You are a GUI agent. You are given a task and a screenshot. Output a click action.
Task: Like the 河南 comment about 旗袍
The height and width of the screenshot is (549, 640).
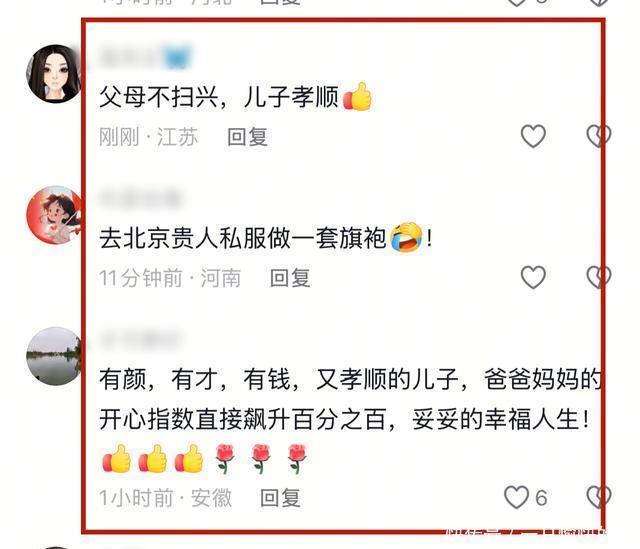point(533,277)
